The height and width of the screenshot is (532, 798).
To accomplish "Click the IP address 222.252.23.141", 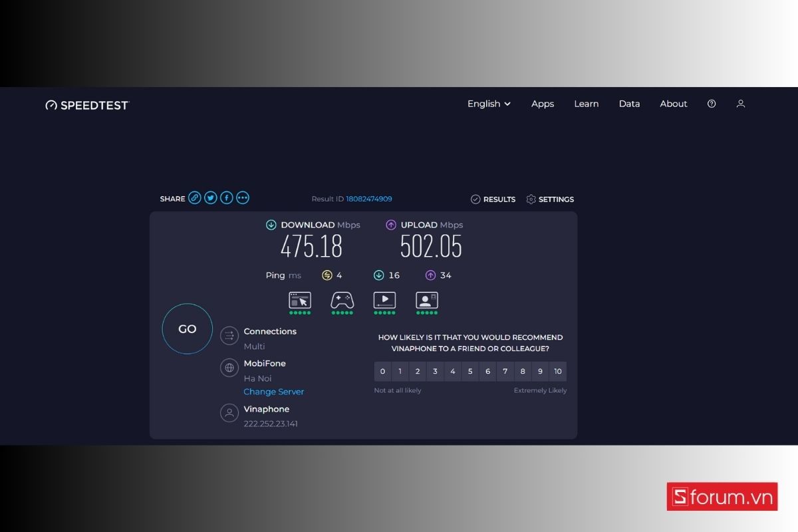I will 271,424.
